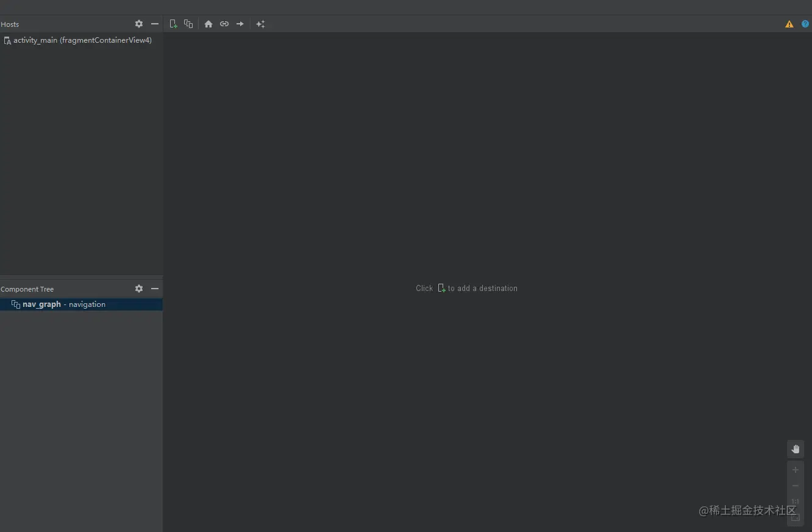
Task: Hide the Hosts panel with the minimize bar
Action: click(155, 24)
